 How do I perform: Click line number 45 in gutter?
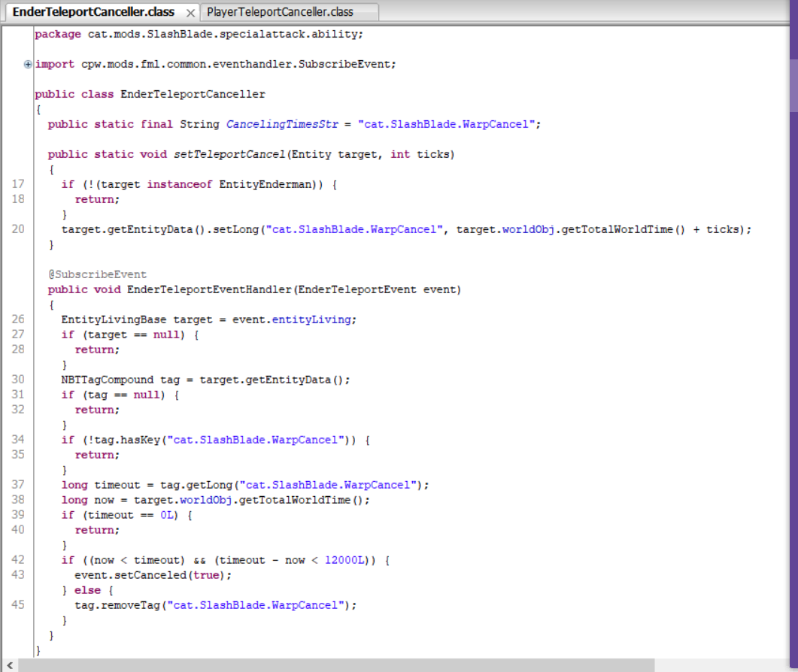pos(18,605)
